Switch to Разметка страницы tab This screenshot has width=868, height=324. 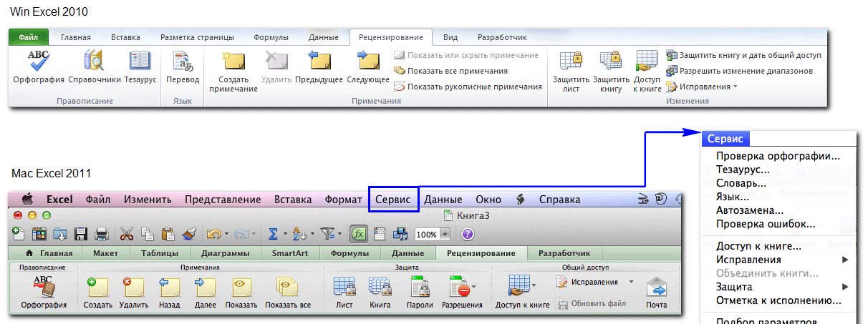point(197,37)
